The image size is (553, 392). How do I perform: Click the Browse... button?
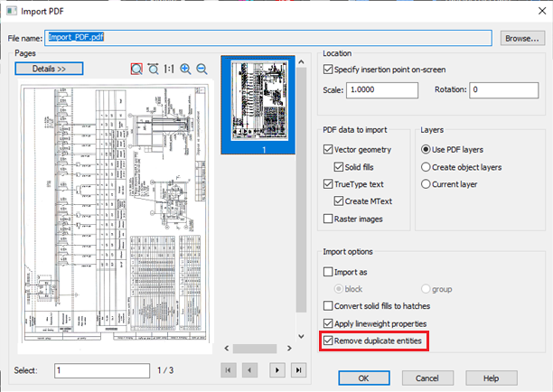pos(521,38)
